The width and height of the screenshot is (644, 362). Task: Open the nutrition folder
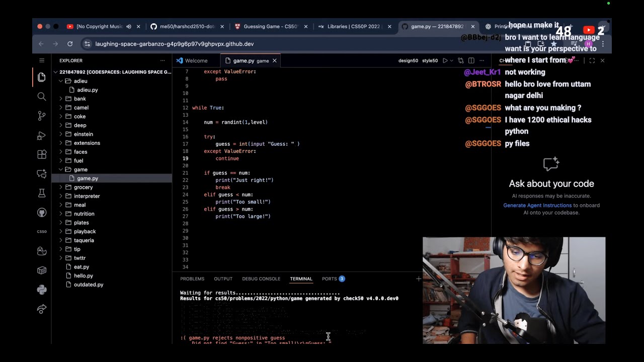point(84,214)
